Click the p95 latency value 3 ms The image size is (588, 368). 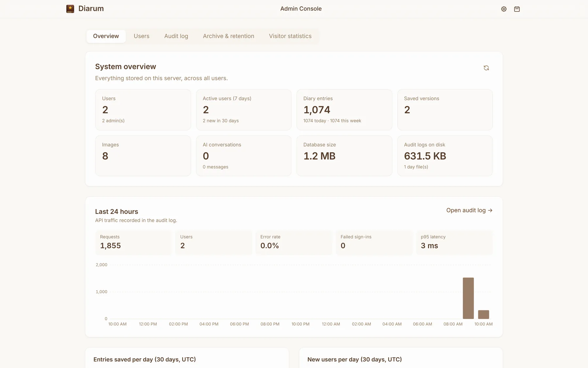(429, 246)
